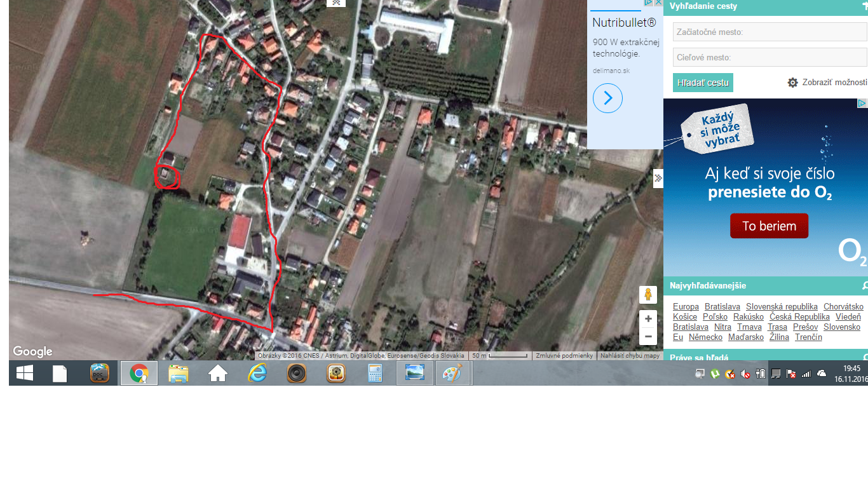Open the Slovenská republika link

pyautogui.click(x=782, y=307)
